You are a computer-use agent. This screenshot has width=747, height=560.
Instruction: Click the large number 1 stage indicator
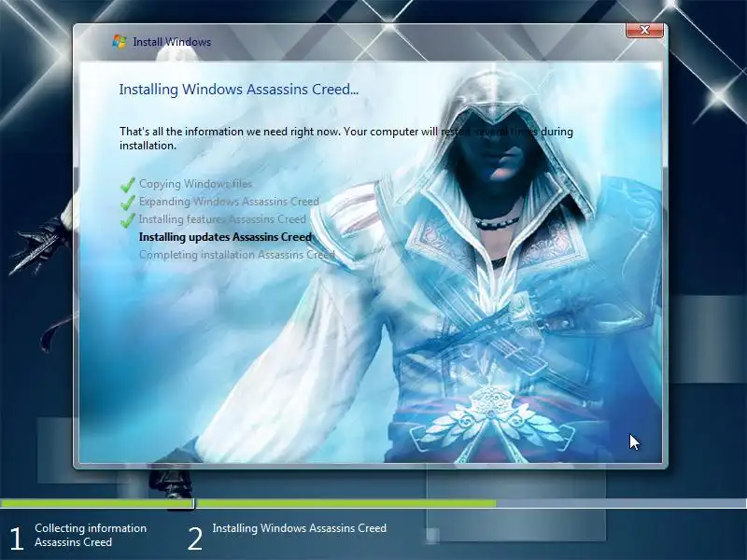pos(17,539)
